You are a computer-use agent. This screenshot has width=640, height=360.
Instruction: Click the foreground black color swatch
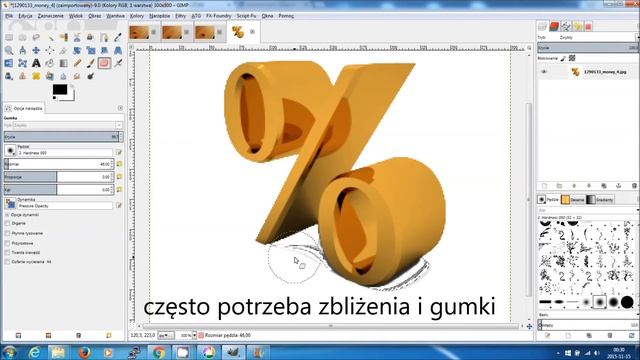(x=60, y=90)
